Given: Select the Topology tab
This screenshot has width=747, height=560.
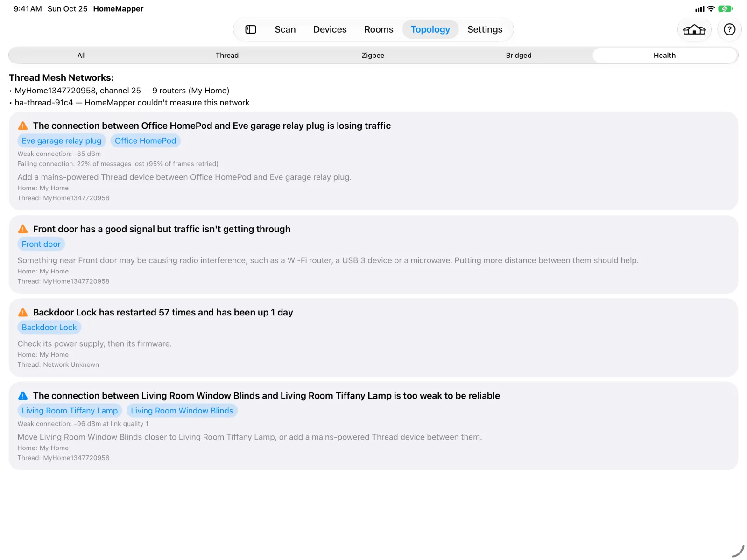Looking at the screenshot, I should point(430,29).
